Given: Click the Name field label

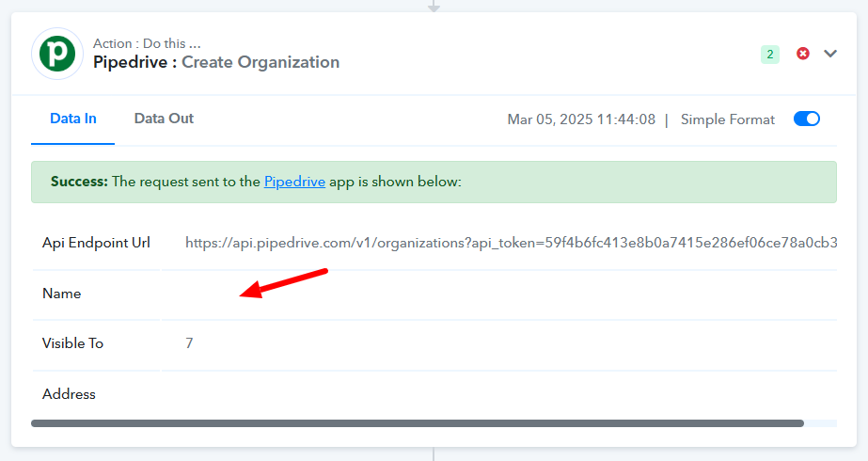Looking at the screenshot, I should 61,294.
